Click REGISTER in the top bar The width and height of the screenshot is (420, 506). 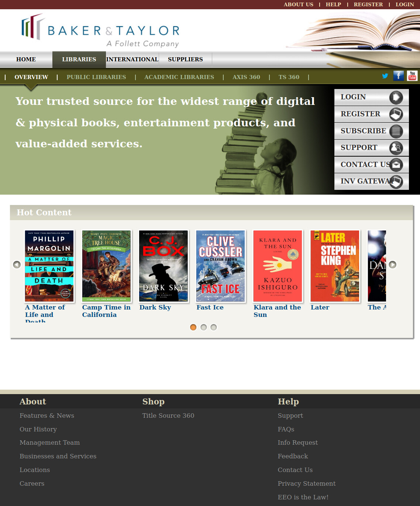click(x=368, y=4)
